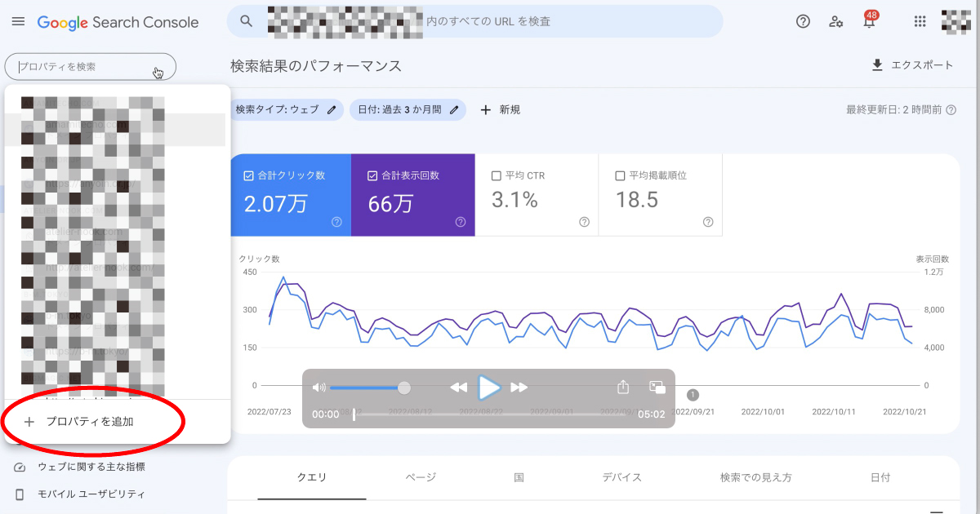This screenshot has height=514, width=980.
Task: Enable the 平均 CTR checkbox
Action: point(496,175)
